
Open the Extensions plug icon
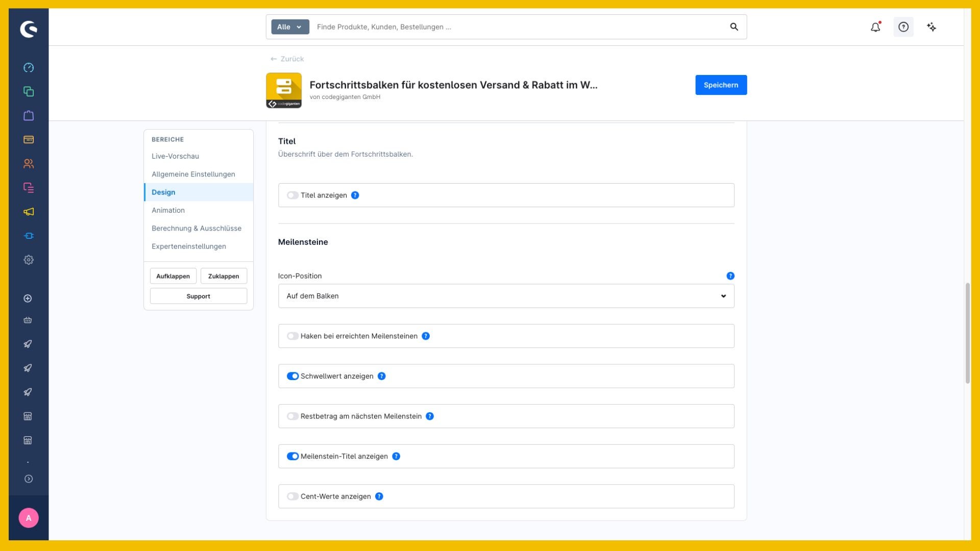29,236
